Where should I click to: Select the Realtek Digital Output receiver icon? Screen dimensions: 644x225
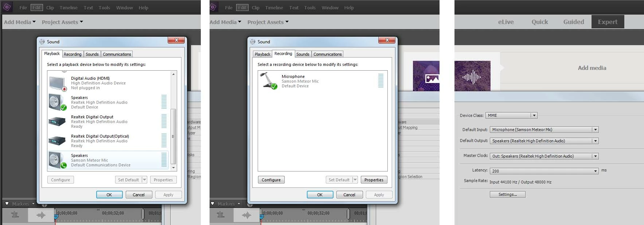pos(57,121)
